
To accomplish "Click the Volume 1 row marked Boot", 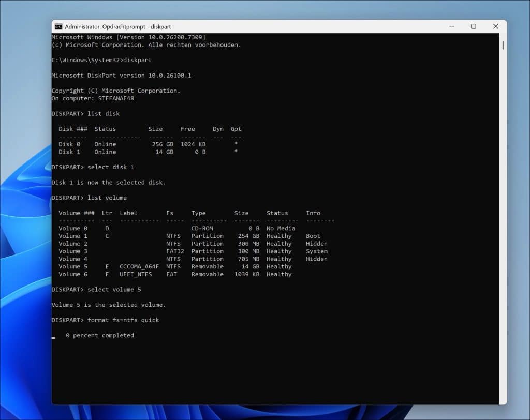I will (x=189, y=236).
